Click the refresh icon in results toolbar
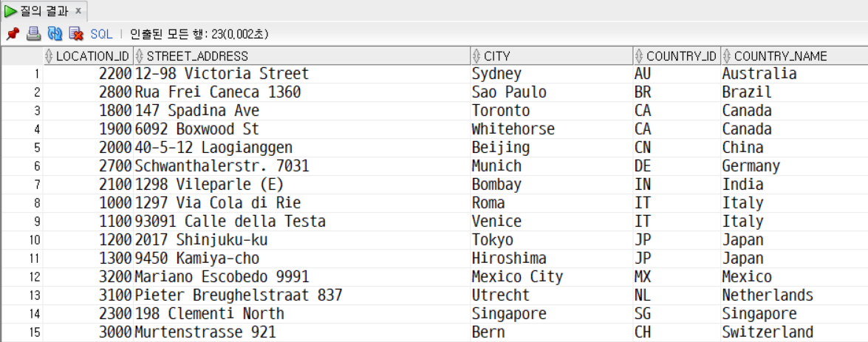The height and width of the screenshot is (342, 868). pos(55,34)
